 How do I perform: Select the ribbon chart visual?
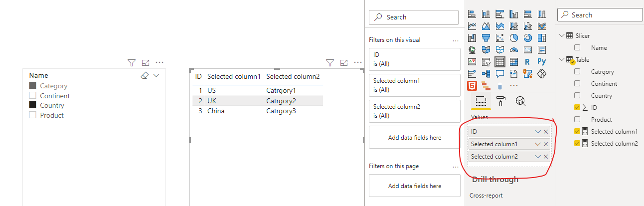pos(542,26)
